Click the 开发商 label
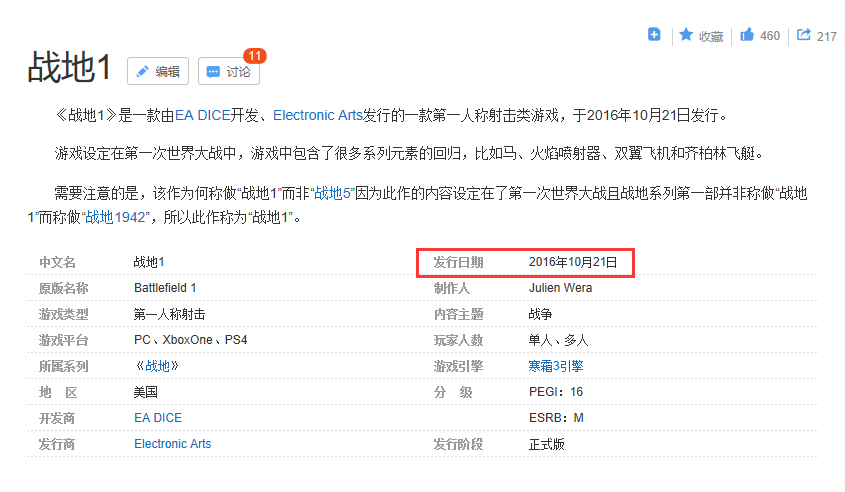 [57, 418]
